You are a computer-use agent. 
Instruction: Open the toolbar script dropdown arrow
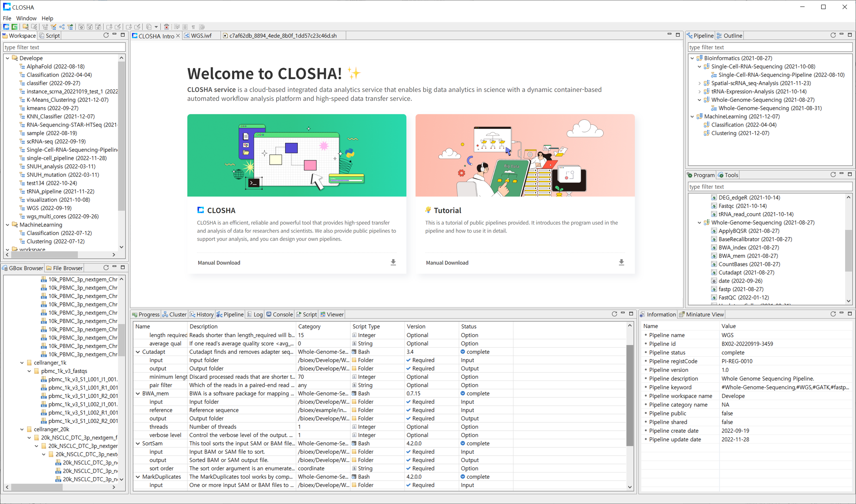pos(156,27)
